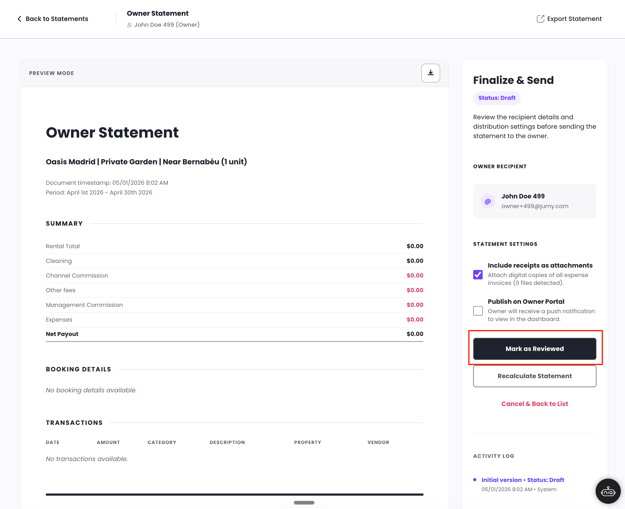
Task: Click the CATEGORY column header
Action: [x=161, y=442]
